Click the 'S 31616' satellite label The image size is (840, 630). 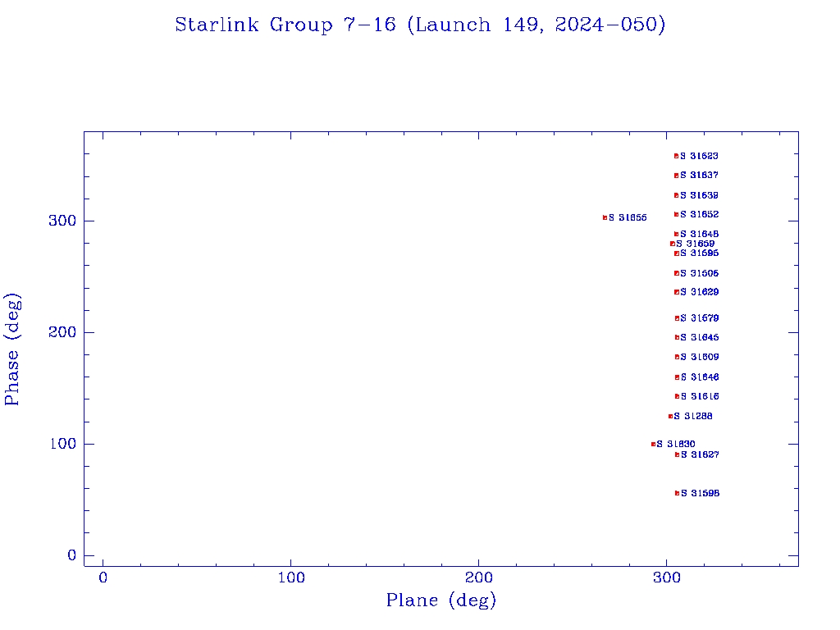click(x=701, y=396)
